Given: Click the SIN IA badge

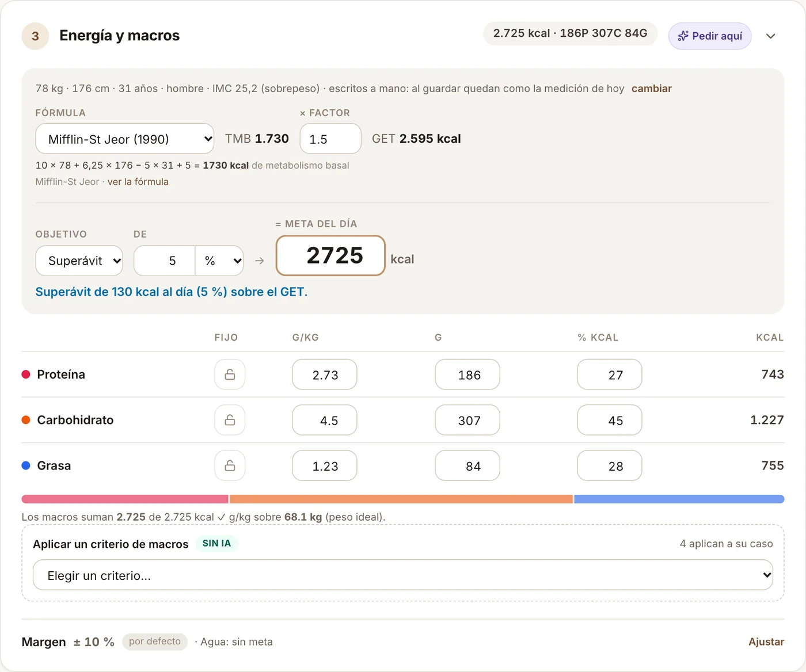Looking at the screenshot, I should coord(216,543).
